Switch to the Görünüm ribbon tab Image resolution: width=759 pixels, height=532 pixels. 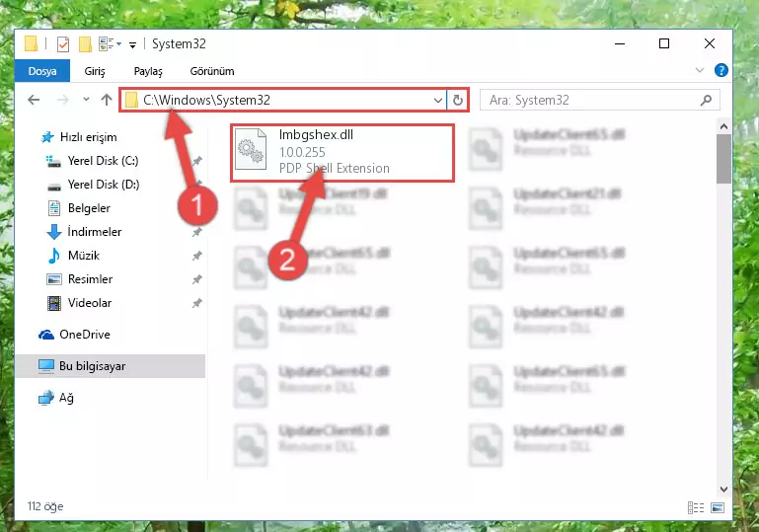coord(212,71)
